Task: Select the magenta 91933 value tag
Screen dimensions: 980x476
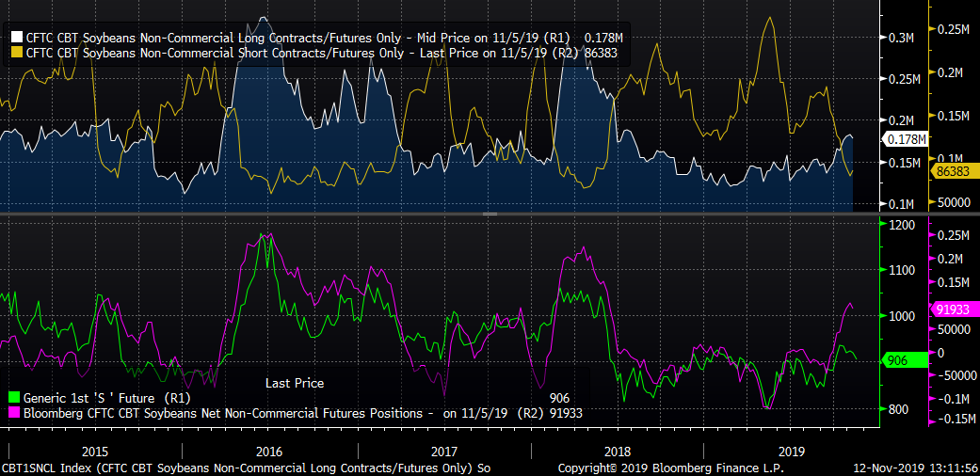Action: tap(955, 309)
